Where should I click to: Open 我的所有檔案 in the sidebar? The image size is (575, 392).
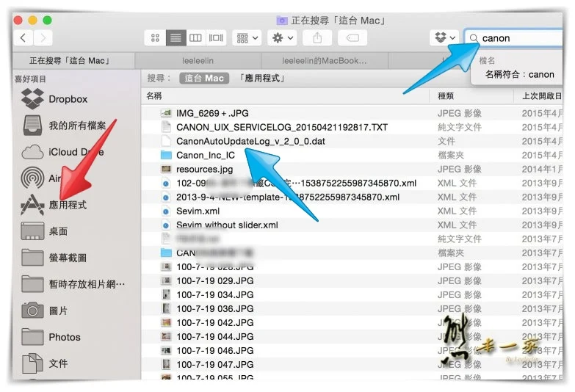[x=64, y=126]
